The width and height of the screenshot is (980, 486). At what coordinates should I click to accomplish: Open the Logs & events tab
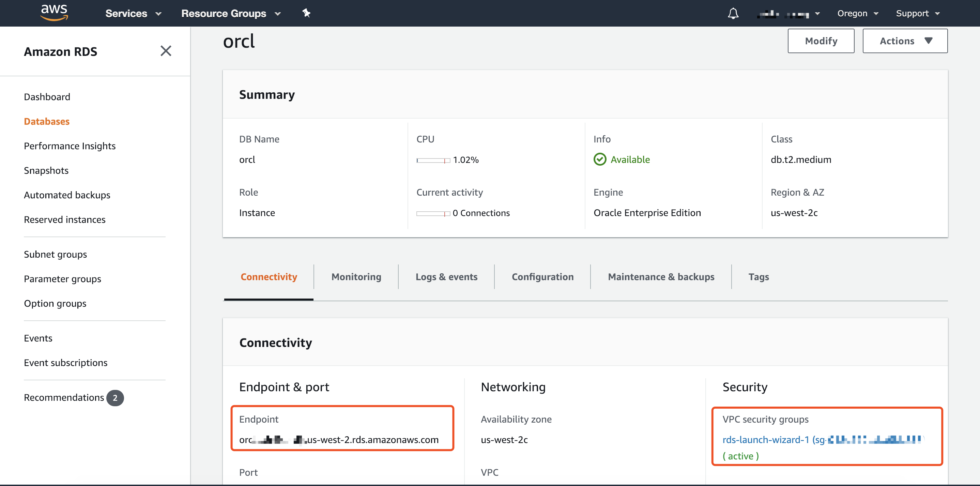[x=446, y=277]
